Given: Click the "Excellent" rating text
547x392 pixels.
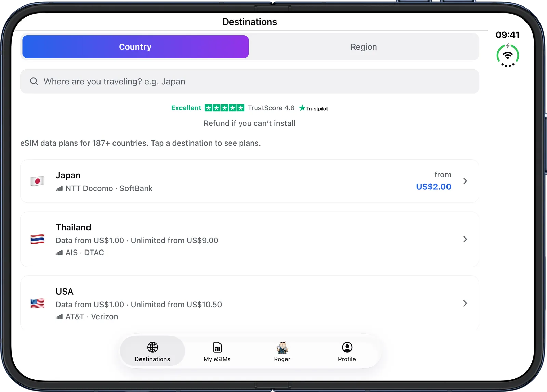Looking at the screenshot, I should coord(186,108).
